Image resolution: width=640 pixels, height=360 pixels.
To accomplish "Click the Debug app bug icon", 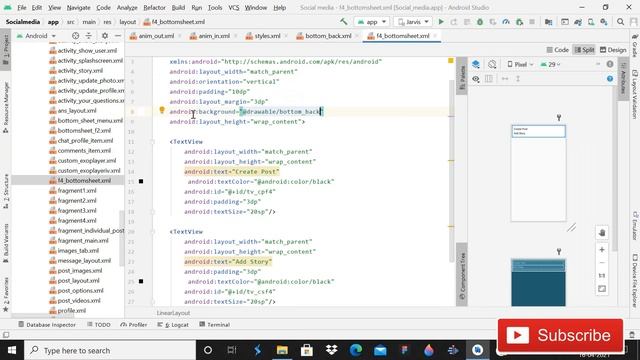I will coord(480,22).
